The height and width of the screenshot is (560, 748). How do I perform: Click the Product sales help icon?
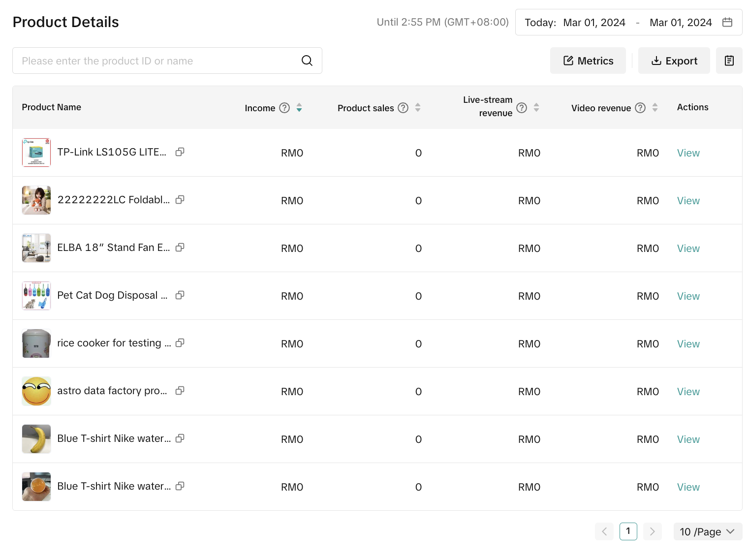tap(403, 108)
